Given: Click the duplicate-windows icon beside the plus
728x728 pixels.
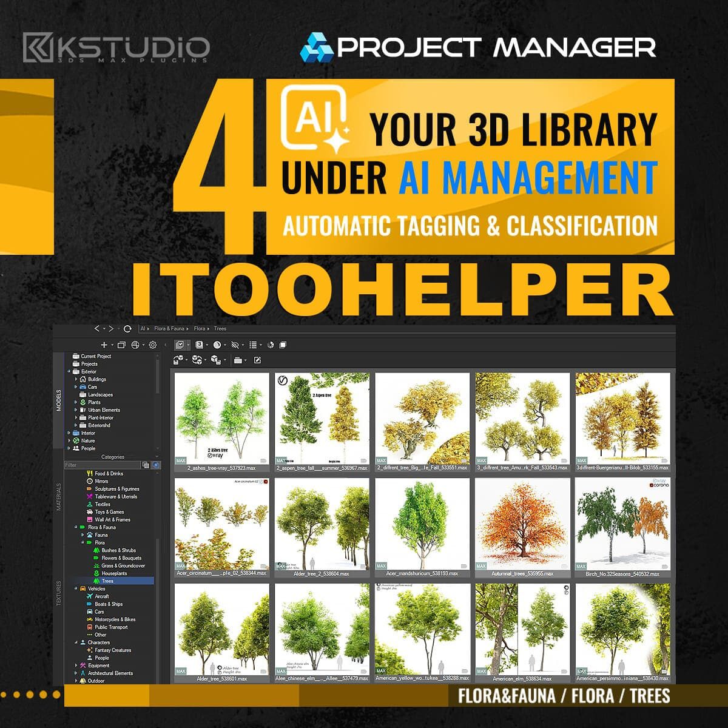Looking at the screenshot, I should (x=121, y=345).
